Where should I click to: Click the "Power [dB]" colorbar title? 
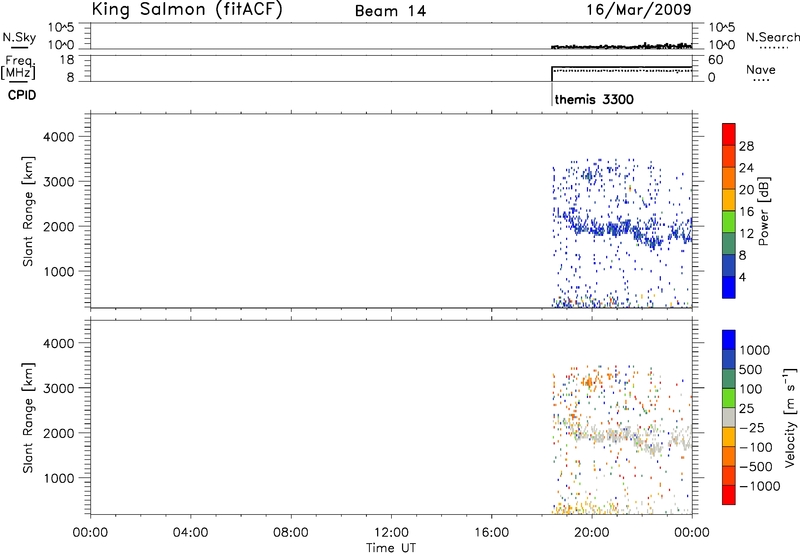pyautogui.click(x=763, y=211)
